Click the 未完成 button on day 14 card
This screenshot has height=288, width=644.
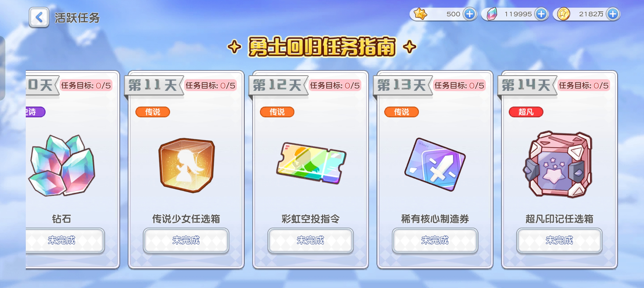[x=559, y=240]
